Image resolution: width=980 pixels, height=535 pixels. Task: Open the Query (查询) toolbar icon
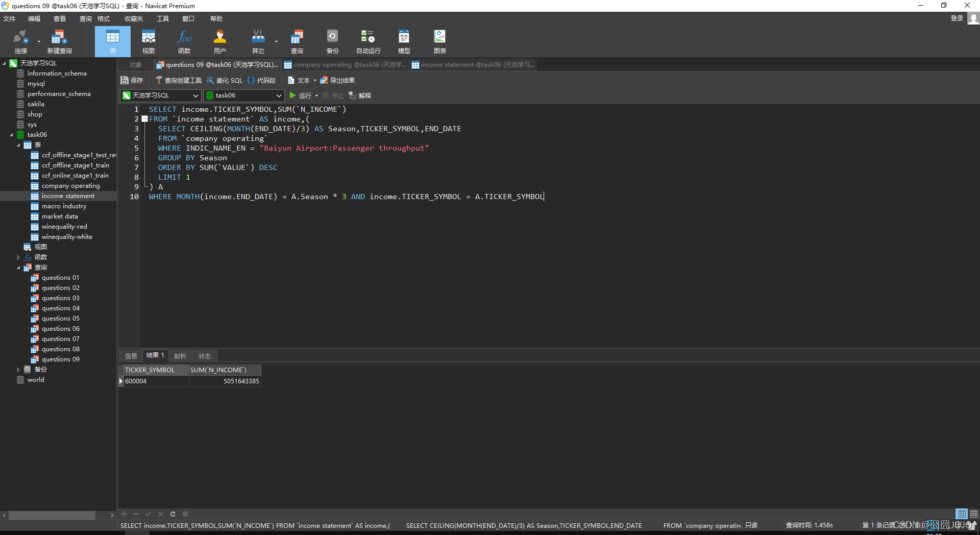(x=297, y=41)
